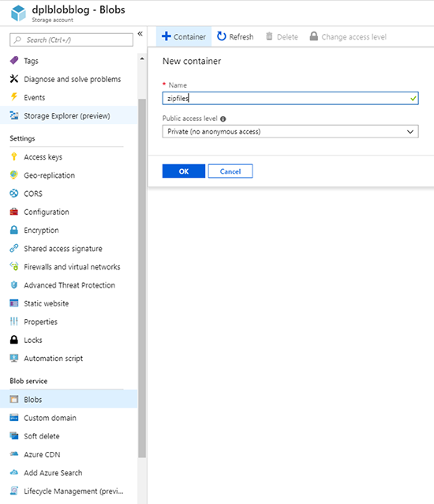The height and width of the screenshot is (504, 434).
Task: Confirm new container with OK
Action: pos(184,171)
